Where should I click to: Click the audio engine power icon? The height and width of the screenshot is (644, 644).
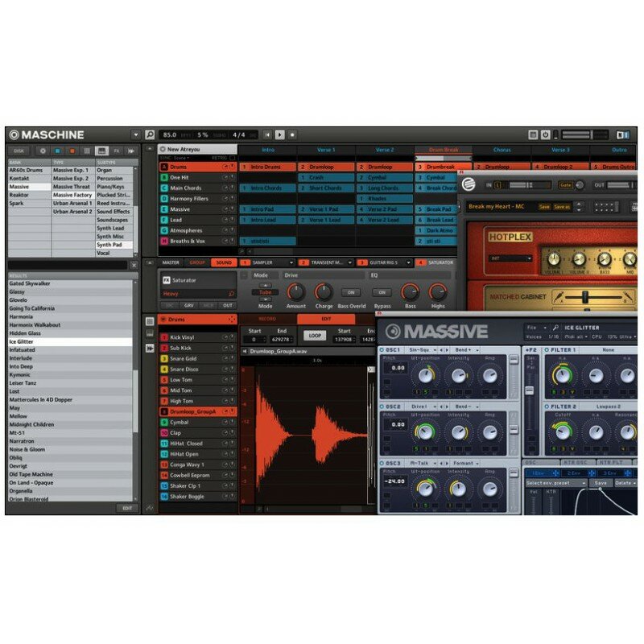(x=545, y=134)
